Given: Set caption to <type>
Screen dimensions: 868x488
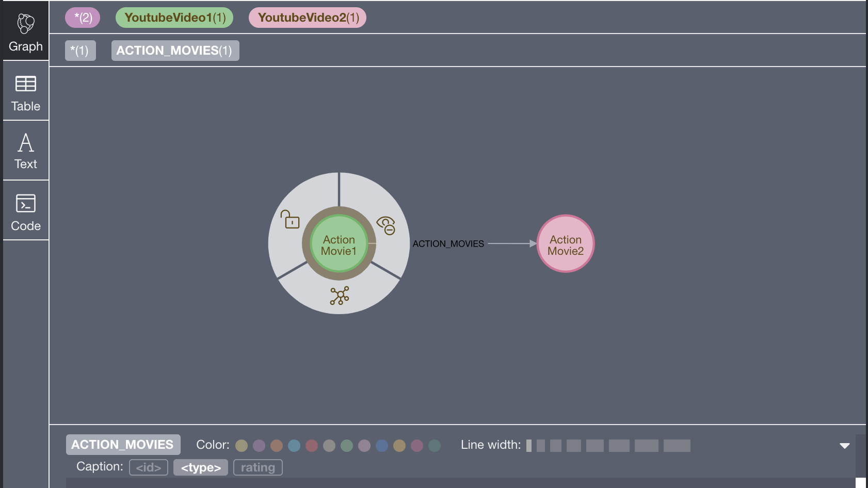Looking at the screenshot, I should (201, 467).
